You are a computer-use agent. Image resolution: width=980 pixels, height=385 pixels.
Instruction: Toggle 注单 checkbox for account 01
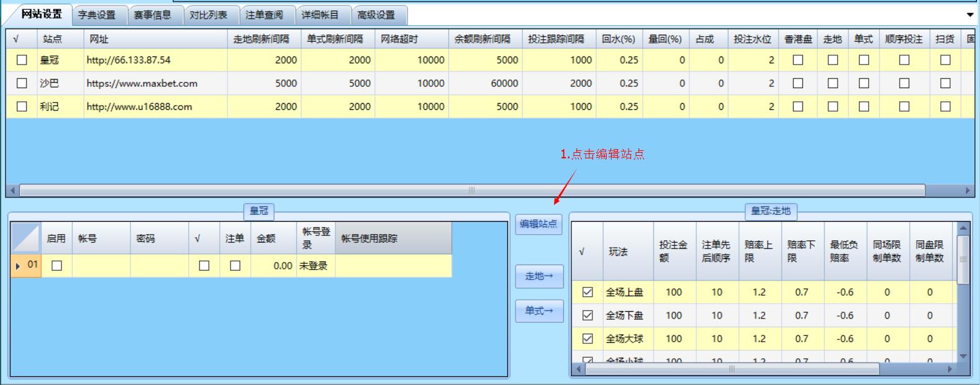235,266
